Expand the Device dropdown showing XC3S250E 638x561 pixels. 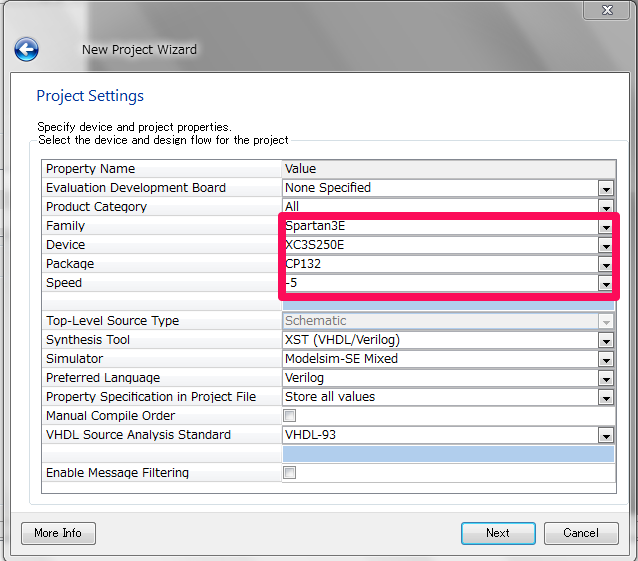pyautogui.click(x=605, y=245)
